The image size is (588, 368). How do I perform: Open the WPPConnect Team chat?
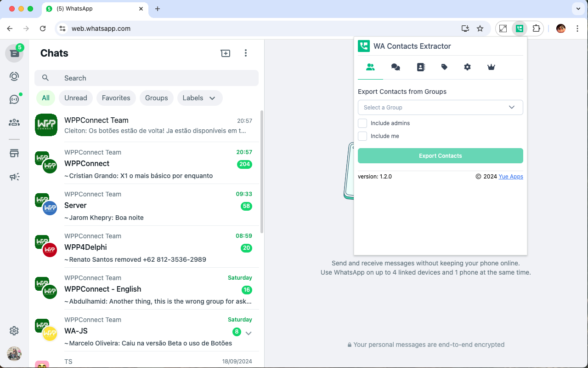[x=147, y=125]
